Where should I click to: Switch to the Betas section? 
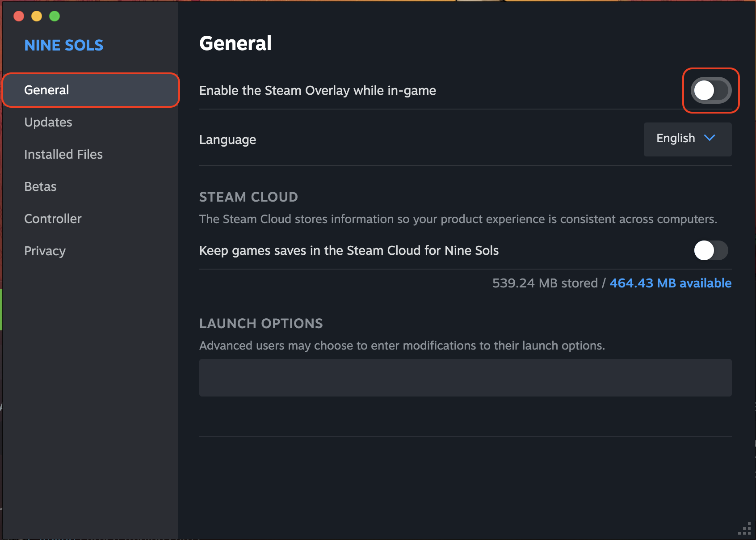coord(40,186)
